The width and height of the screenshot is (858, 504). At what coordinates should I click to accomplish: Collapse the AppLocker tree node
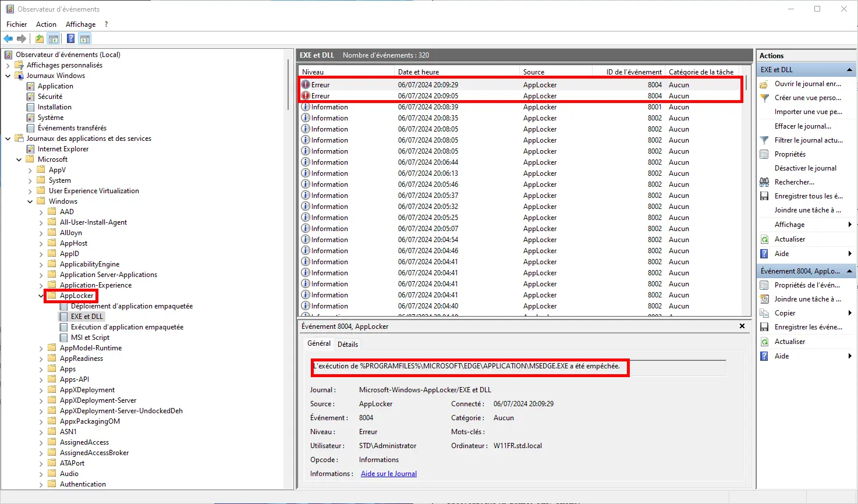41,296
